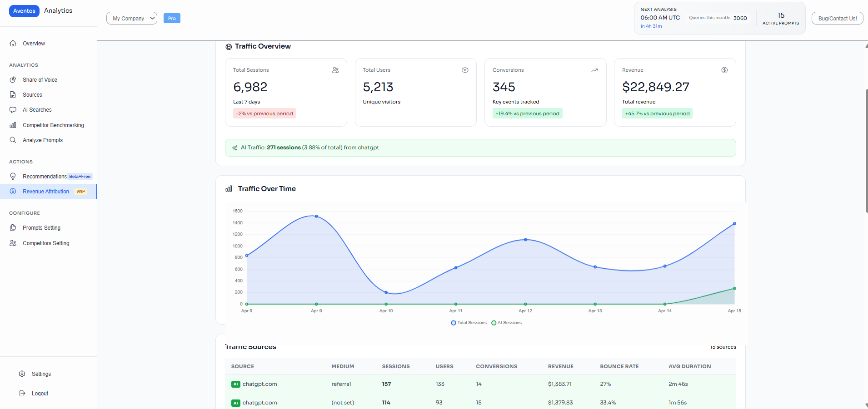Go to Competitor Benchmarking in the sidebar
Screen dimensions: 868x409
[x=53, y=125]
